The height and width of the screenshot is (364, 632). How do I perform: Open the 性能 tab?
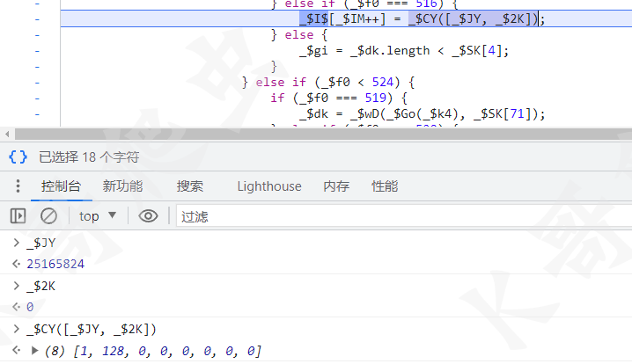coord(385,186)
